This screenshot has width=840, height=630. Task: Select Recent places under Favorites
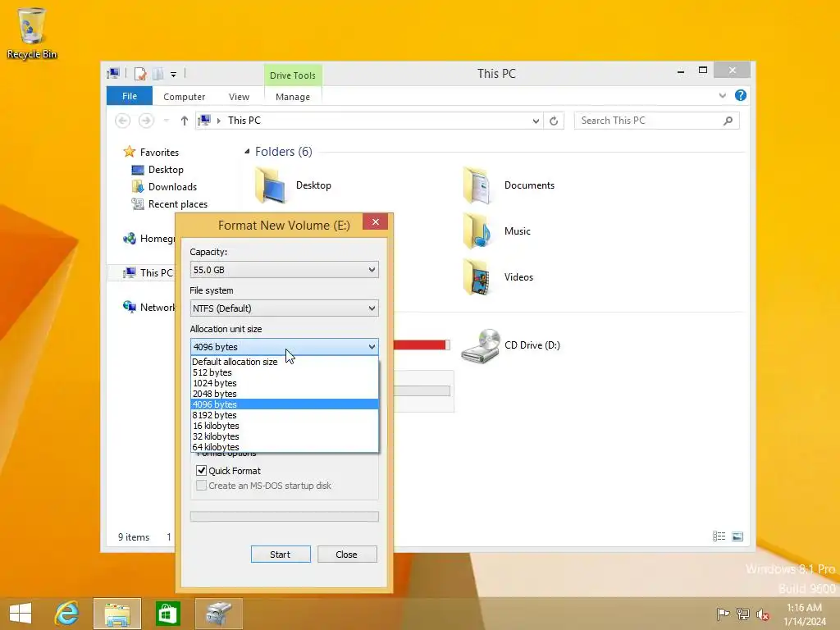point(178,203)
